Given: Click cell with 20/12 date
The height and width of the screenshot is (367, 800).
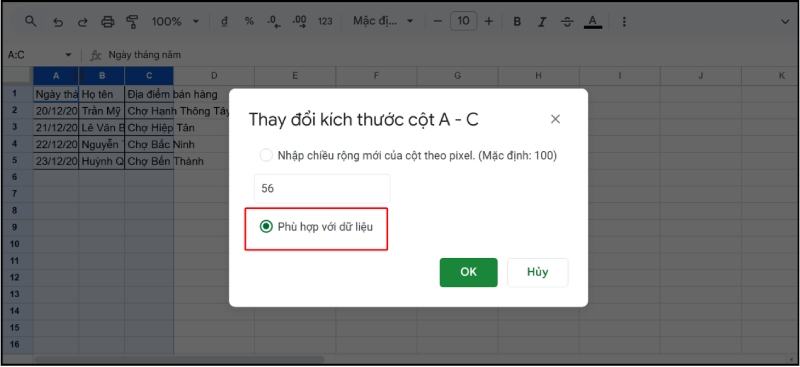Looking at the screenshot, I should coord(56,111).
